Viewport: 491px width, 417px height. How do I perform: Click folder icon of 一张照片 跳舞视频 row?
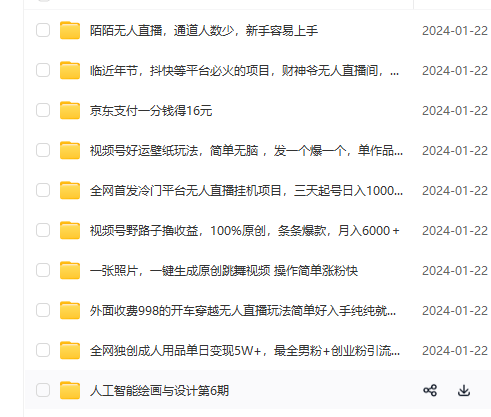pyautogui.click(x=70, y=270)
